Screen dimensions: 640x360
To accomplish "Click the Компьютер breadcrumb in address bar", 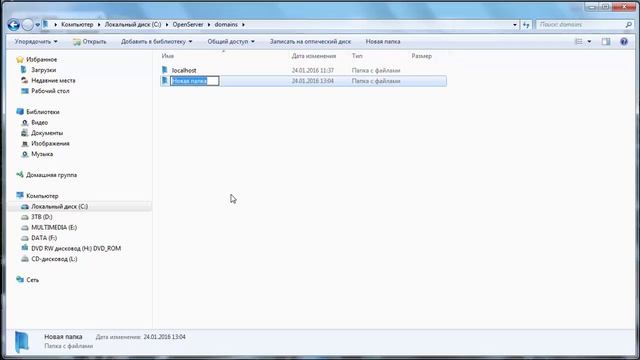I will tap(77, 24).
